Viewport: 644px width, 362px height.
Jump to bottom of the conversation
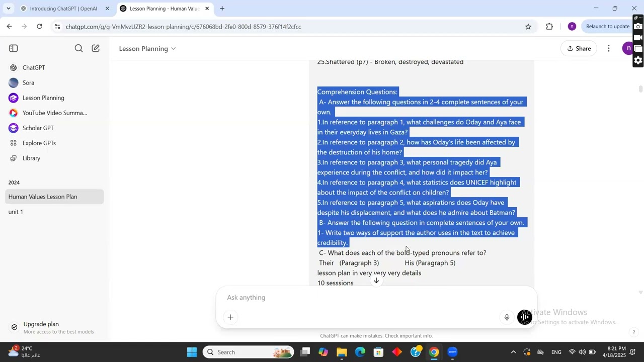[x=376, y=281]
